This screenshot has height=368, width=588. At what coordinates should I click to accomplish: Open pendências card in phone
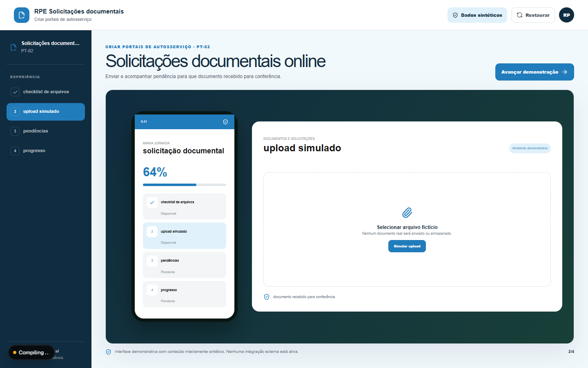click(x=185, y=265)
